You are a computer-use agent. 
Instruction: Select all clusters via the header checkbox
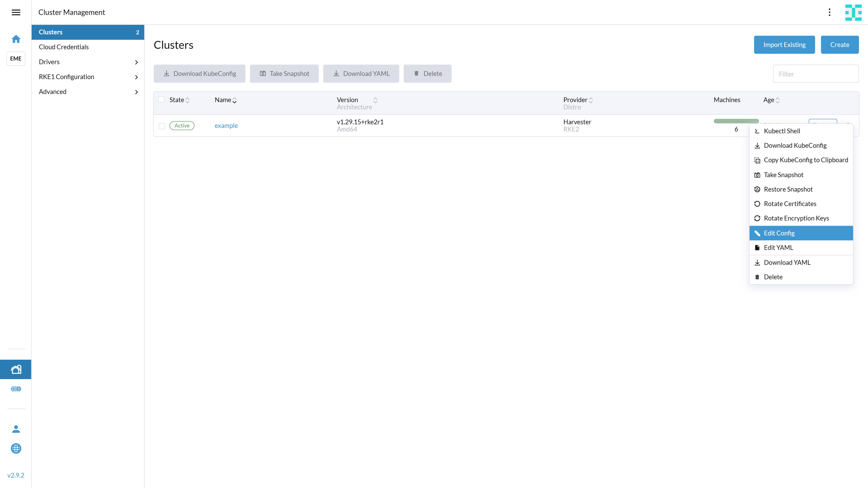(x=162, y=99)
